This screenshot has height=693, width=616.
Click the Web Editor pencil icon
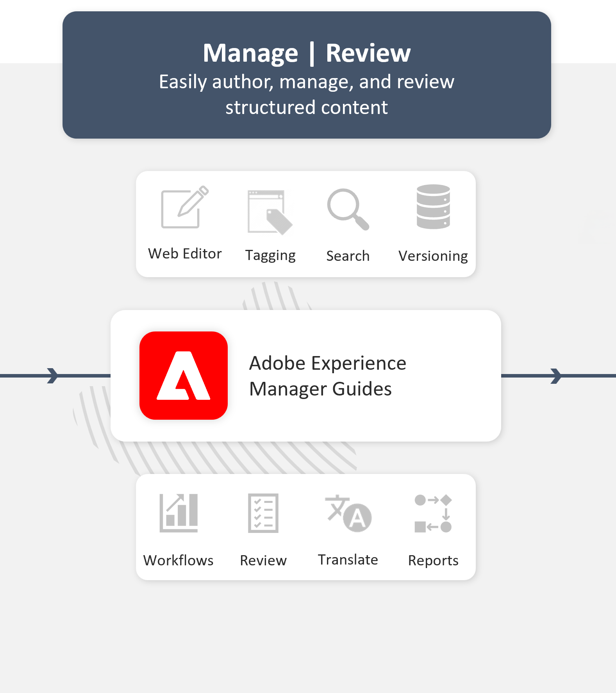(x=185, y=207)
